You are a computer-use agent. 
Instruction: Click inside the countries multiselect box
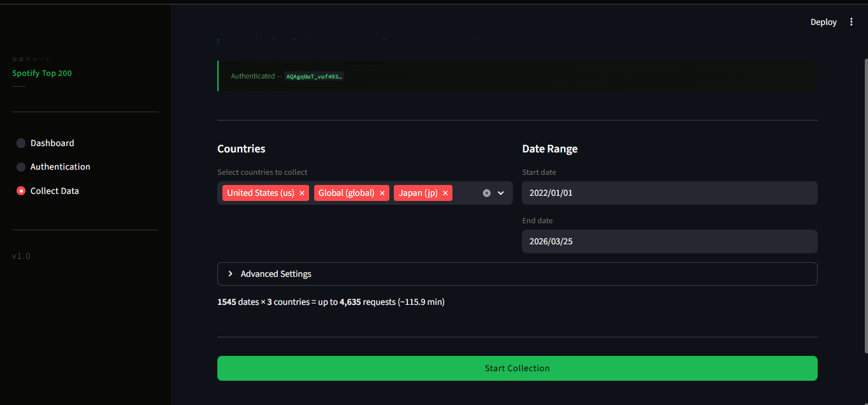467,193
